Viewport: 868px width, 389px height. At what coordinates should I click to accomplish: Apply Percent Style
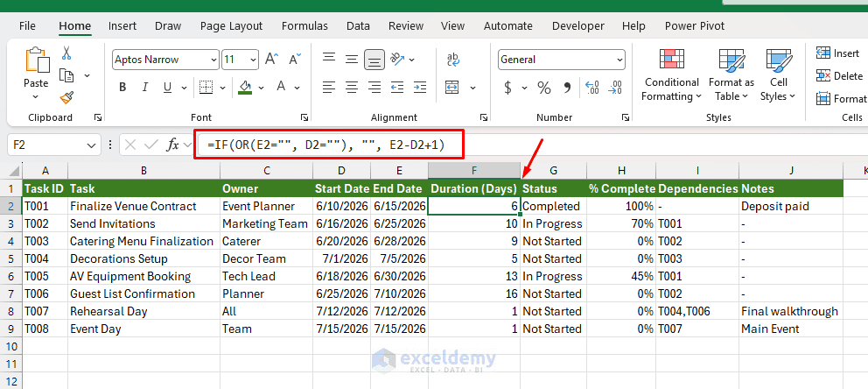click(544, 87)
